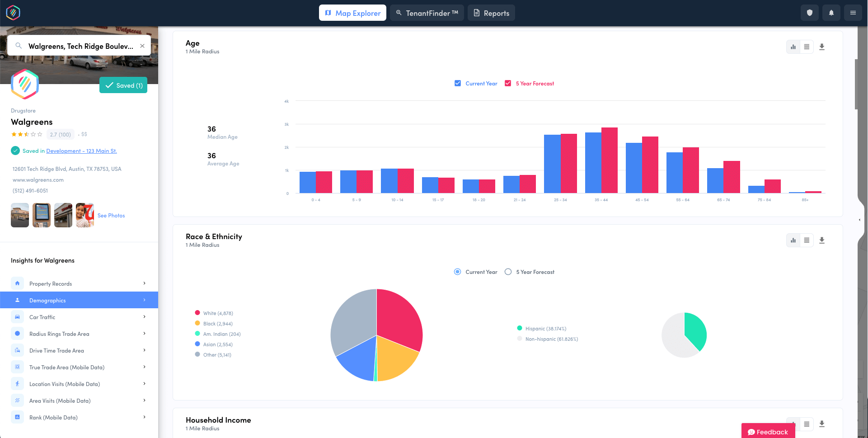Select bar chart view for Household Income
This screenshot has width=868, height=438.
[793, 424]
